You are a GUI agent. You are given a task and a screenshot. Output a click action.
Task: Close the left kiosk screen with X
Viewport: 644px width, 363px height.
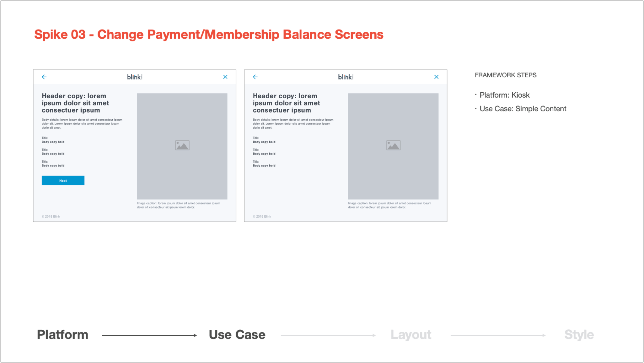[225, 77]
